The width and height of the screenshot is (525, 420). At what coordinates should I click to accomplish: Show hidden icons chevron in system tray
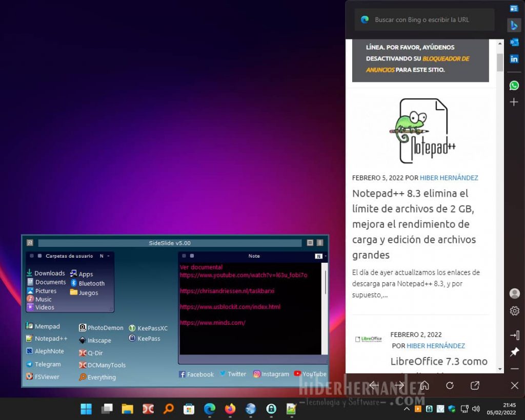[407, 409]
